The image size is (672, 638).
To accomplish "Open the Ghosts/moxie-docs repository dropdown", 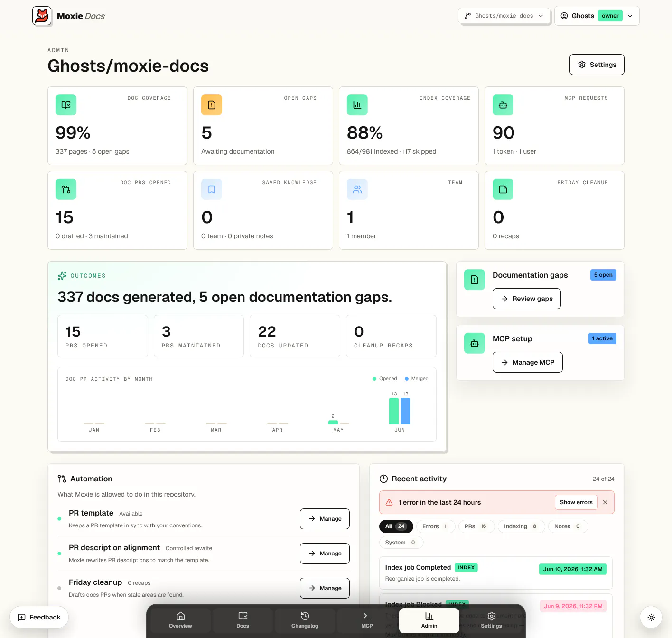I will point(504,16).
